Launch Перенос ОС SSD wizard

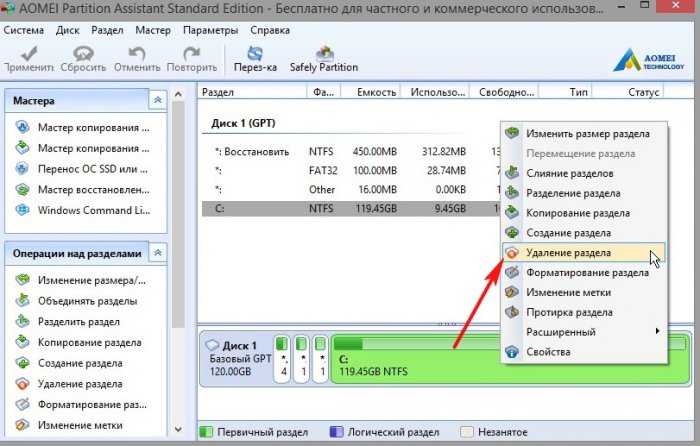tap(81, 169)
